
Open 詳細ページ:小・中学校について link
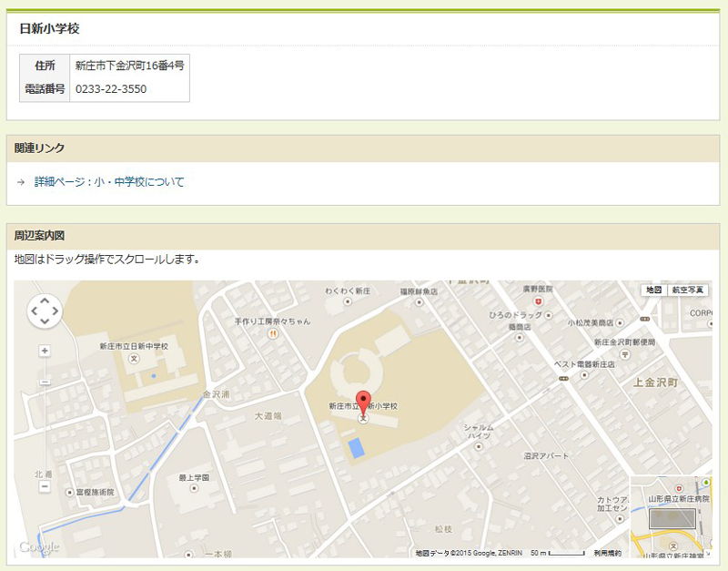(109, 181)
